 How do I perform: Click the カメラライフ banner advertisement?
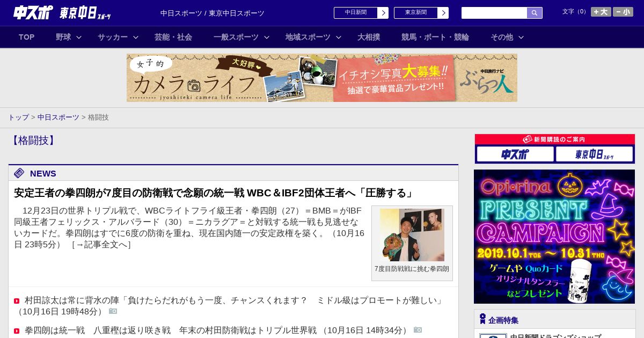point(322,78)
